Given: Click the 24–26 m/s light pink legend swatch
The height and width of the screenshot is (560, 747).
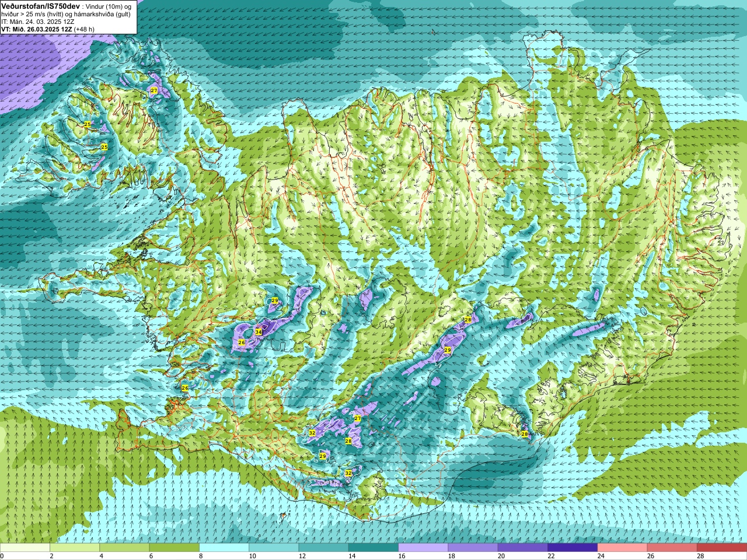Looking at the screenshot, I should click(623, 548).
